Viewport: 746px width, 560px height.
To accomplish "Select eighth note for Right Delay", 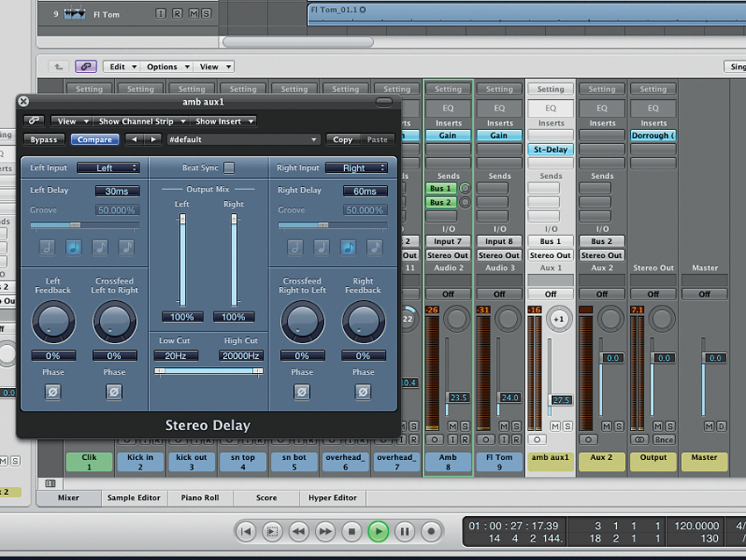I will (x=348, y=247).
